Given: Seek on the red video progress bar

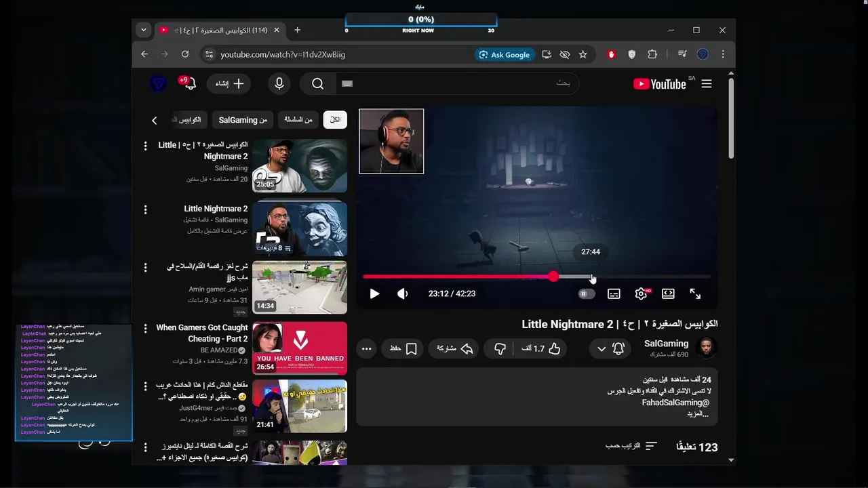Looking at the screenshot, I should (536, 277).
